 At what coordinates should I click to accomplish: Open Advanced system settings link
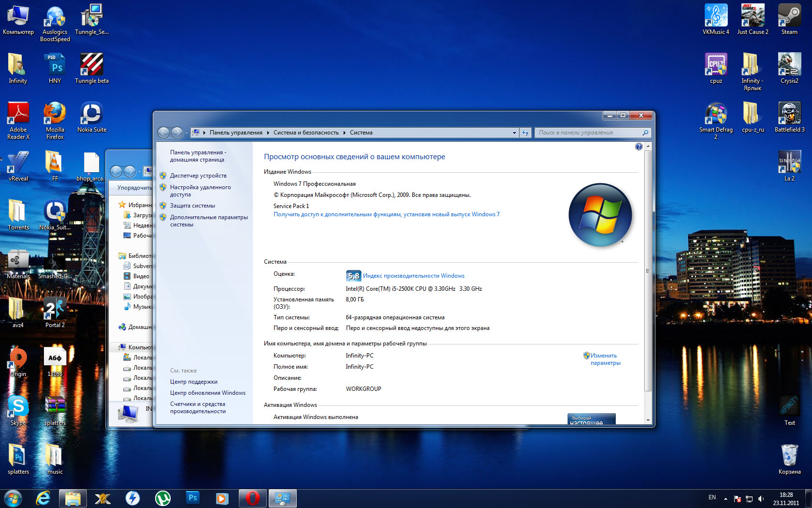(209, 221)
